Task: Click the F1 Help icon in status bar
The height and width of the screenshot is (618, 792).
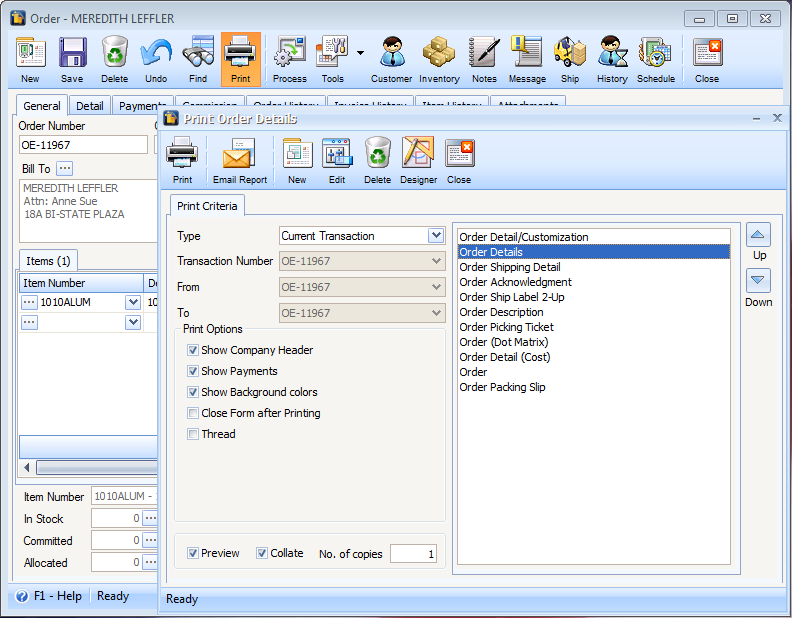Action: [x=22, y=596]
